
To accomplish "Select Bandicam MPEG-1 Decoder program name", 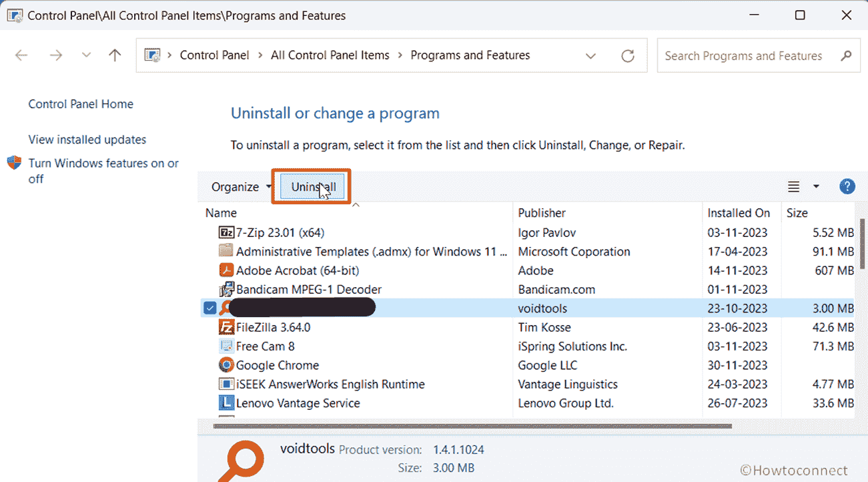I will (x=309, y=289).
